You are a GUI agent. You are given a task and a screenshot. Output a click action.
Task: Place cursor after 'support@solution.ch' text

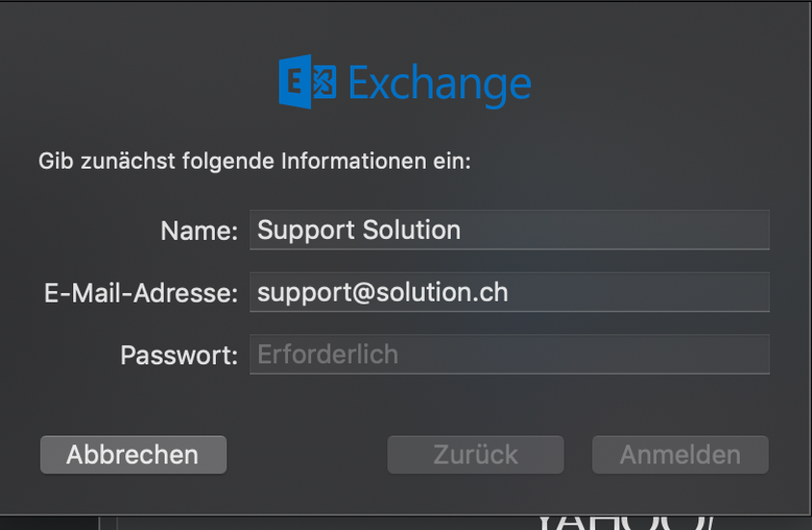(x=511, y=292)
